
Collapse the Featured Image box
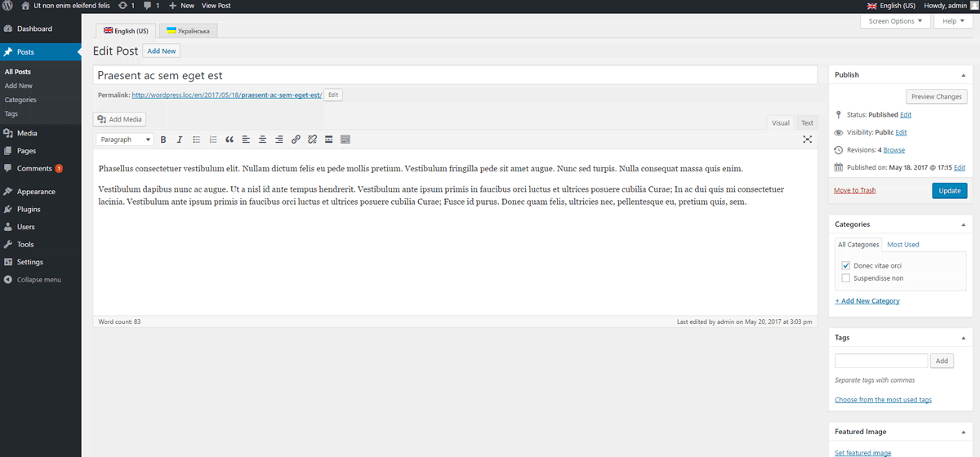[x=964, y=431]
